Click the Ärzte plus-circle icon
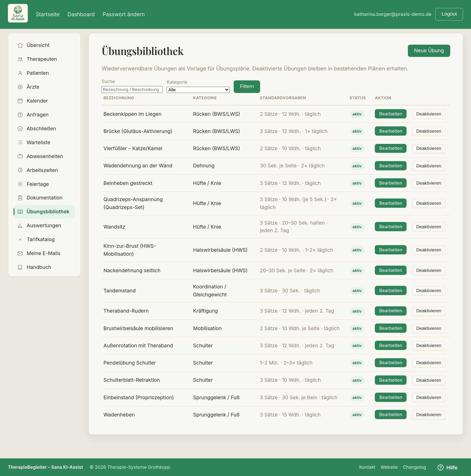The width and height of the screenshot is (471, 476). 20,87
